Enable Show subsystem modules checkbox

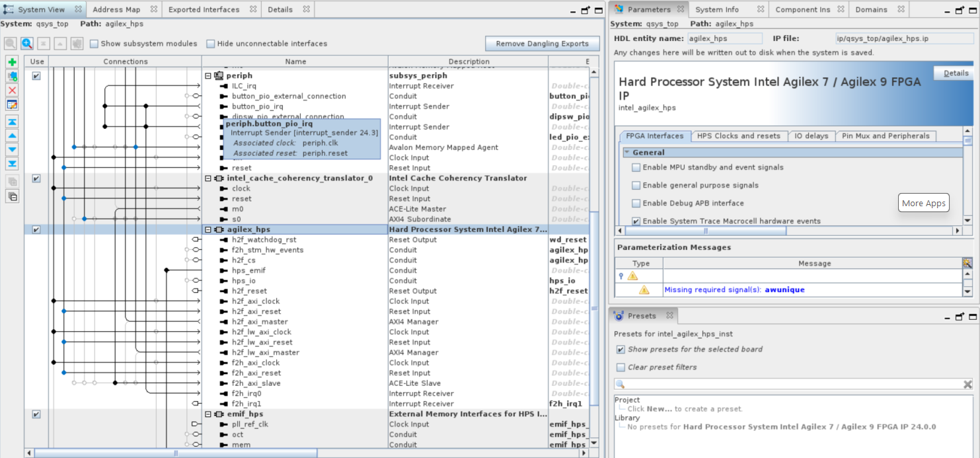point(94,44)
